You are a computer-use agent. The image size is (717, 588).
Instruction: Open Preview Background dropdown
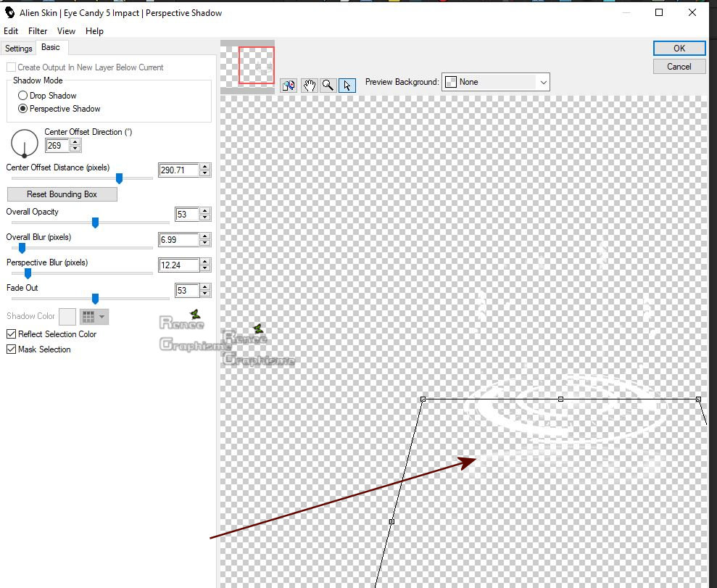pos(543,83)
